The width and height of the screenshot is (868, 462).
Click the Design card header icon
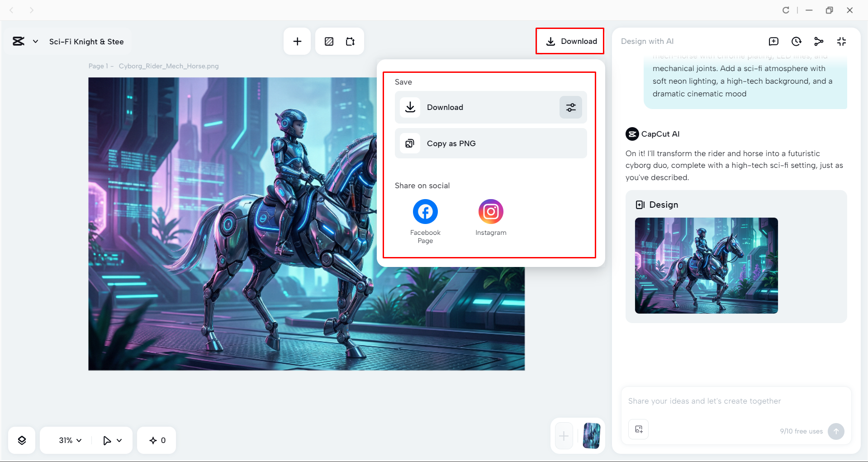pos(640,205)
